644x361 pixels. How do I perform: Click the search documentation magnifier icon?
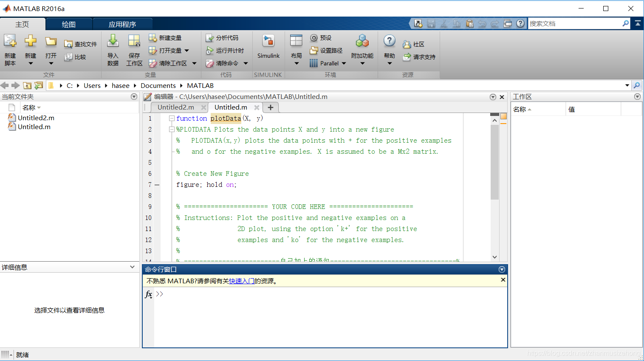click(x=625, y=23)
